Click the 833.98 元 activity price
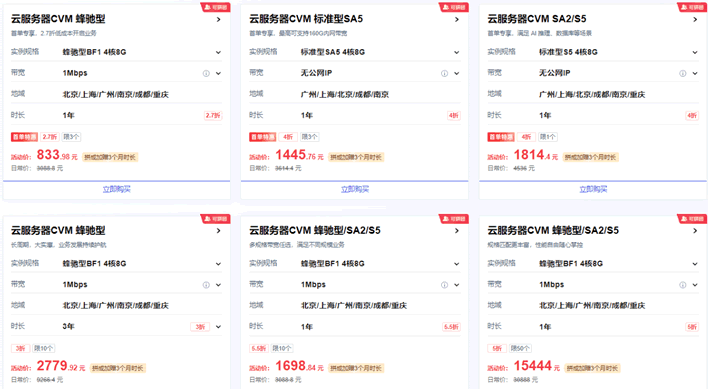This screenshot has height=389, width=708. pyautogui.click(x=57, y=155)
